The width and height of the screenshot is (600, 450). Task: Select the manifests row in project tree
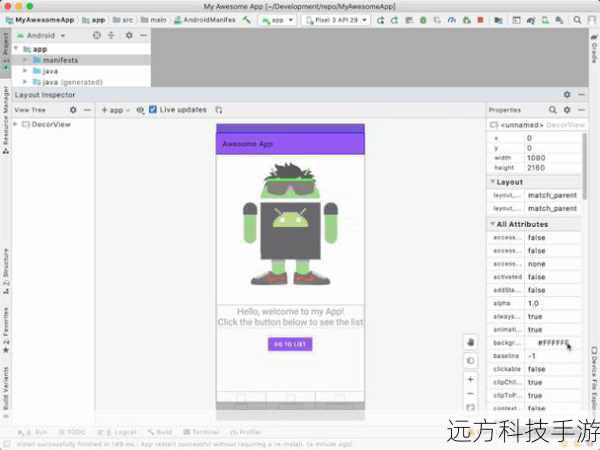81,60
